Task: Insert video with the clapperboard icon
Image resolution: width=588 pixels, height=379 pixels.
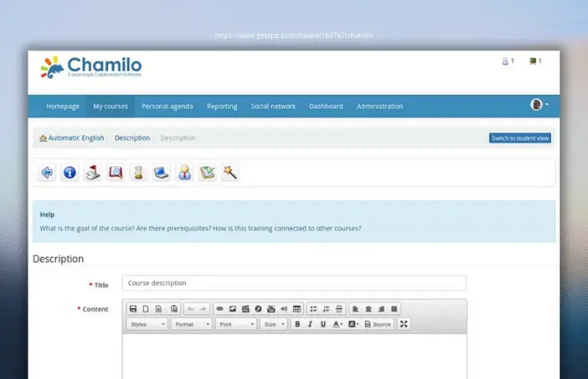Action: 246,309
